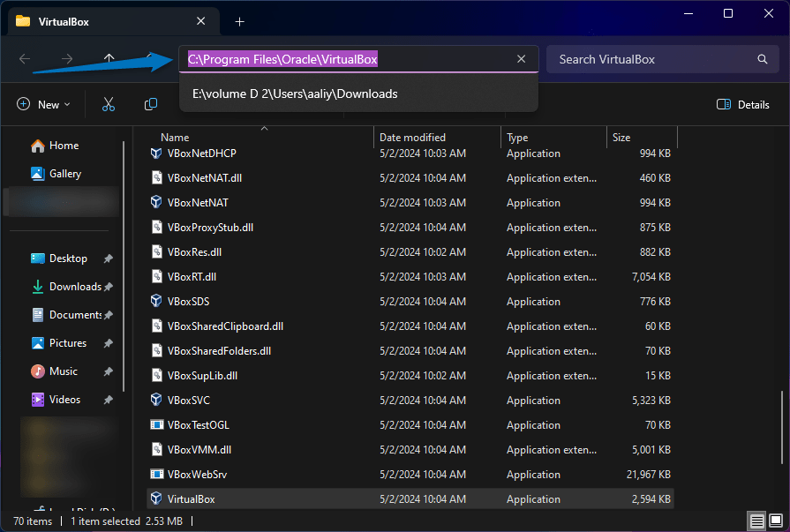Image resolution: width=790 pixels, height=532 pixels.
Task: Clear the address bar with the X icon
Action: (521, 58)
